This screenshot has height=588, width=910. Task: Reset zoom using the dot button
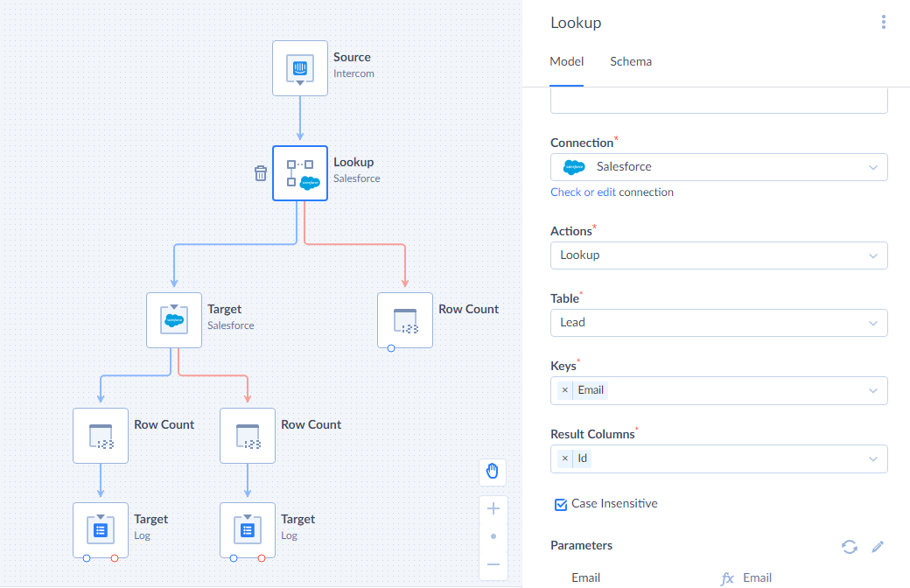click(x=493, y=536)
